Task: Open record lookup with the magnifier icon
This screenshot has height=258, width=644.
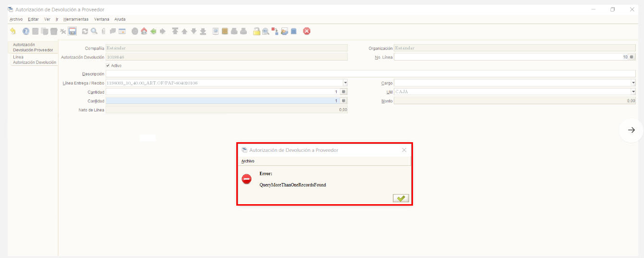Action: (x=94, y=31)
